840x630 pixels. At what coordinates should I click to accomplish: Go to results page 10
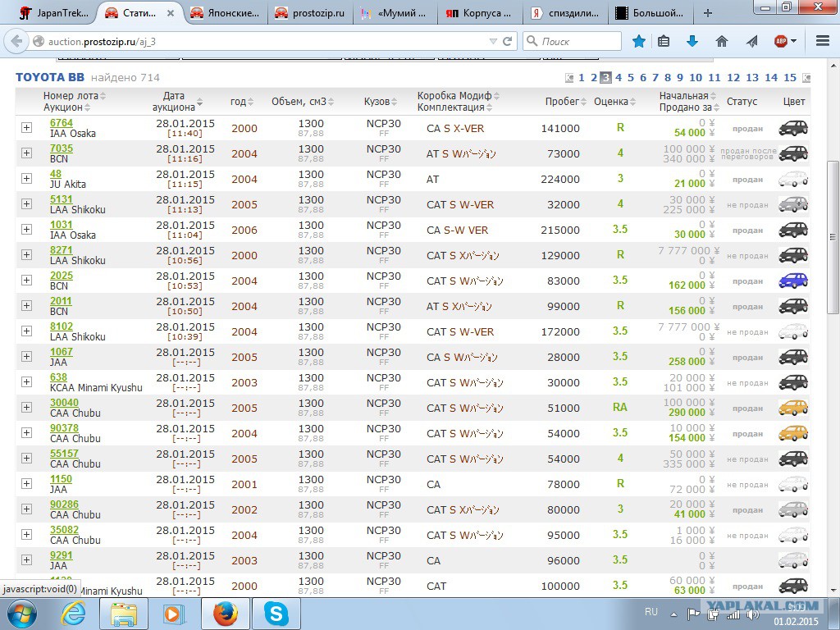[696, 78]
